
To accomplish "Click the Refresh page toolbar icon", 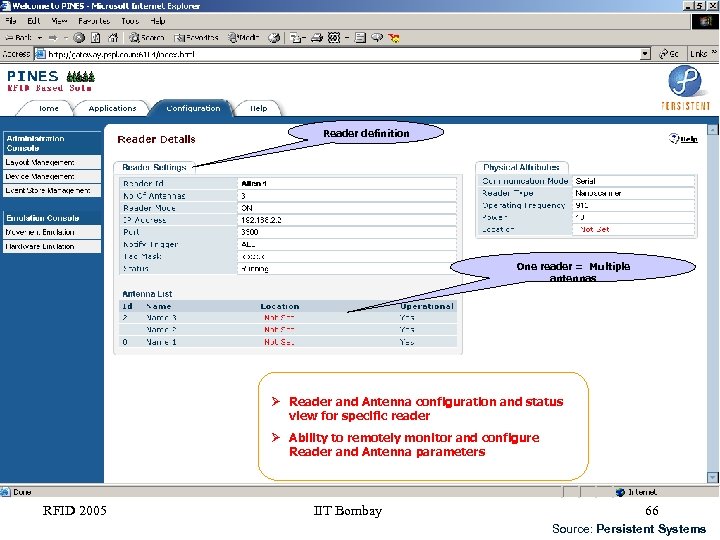I will point(96,38).
